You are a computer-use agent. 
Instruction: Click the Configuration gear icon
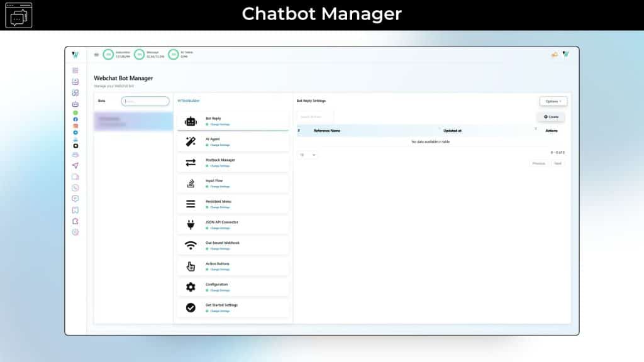click(x=191, y=286)
